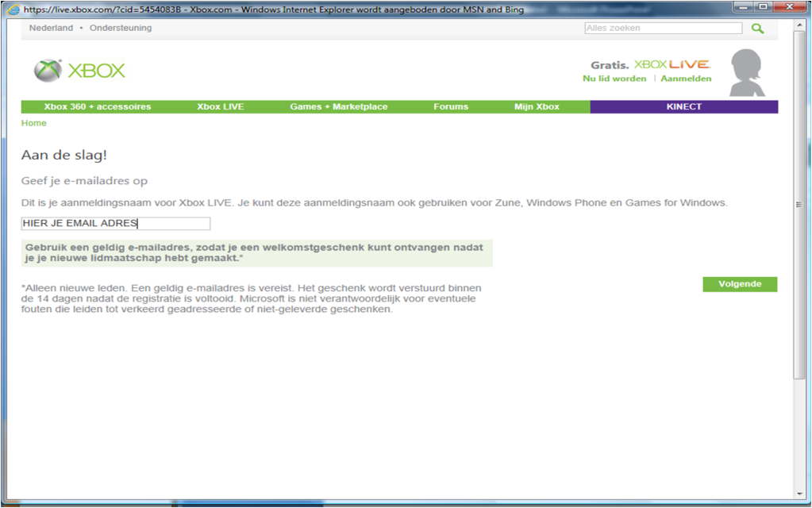
Task: Click the 'Dit is je aanmeldingsnaam' description
Action: point(375,203)
